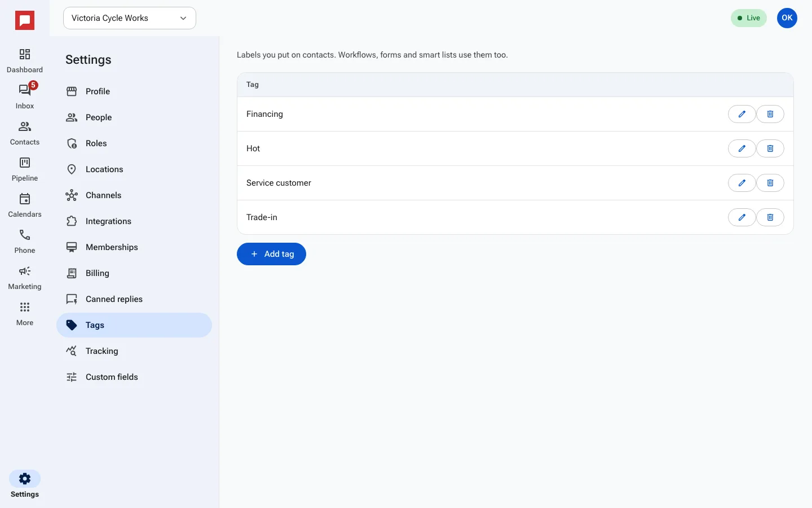The image size is (812, 508).
Task: Select the Hot tag name
Action: [x=253, y=148]
